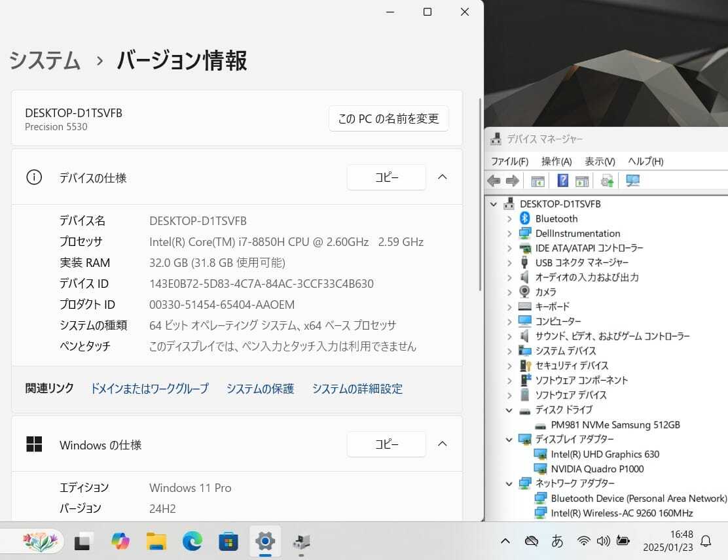The image size is (728, 560).
Task: Click コピー button for Windows の仕様
Action: pos(386,444)
